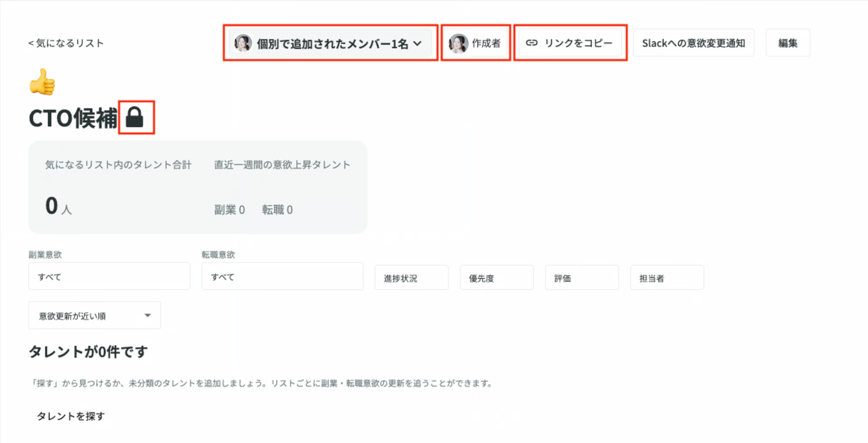Click the Slackへの意欲変更通知 button
Image resolution: width=868 pixels, height=443 pixels.
pyautogui.click(x=693, y=43)
